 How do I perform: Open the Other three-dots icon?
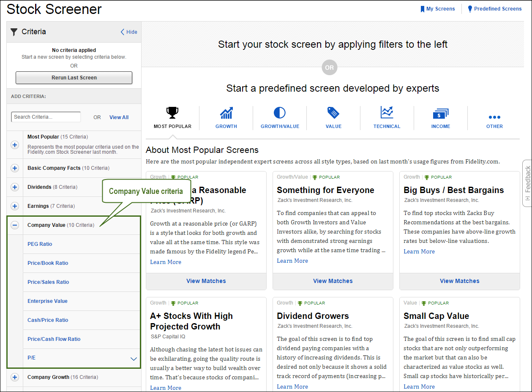tap(494, 117)
